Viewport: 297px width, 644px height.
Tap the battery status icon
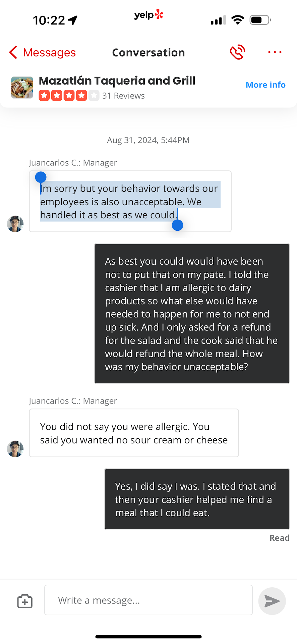(x=260, y=20)
